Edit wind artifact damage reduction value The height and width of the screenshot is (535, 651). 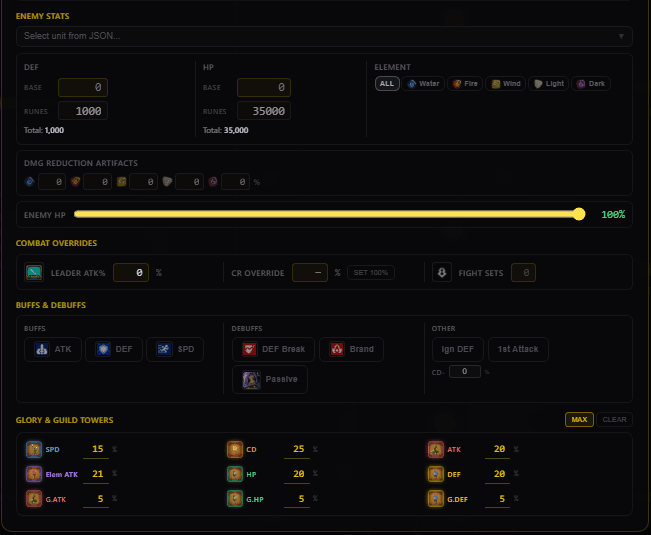click(144, 181)
